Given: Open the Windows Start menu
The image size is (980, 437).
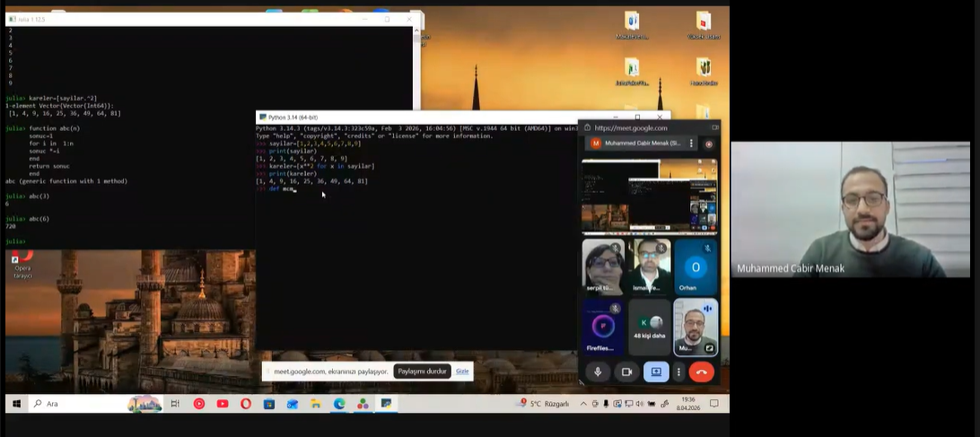Looking at the screenshot, I should pos(16,404).
